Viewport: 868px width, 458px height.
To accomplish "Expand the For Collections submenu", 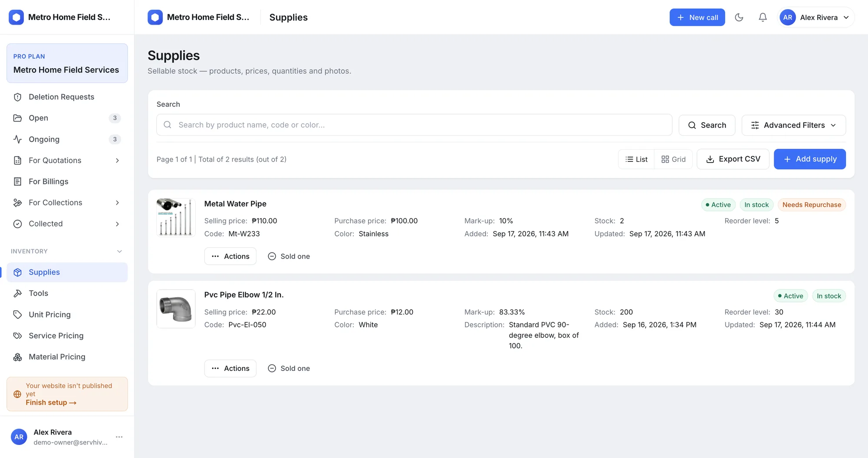I will tap(117, 203).
